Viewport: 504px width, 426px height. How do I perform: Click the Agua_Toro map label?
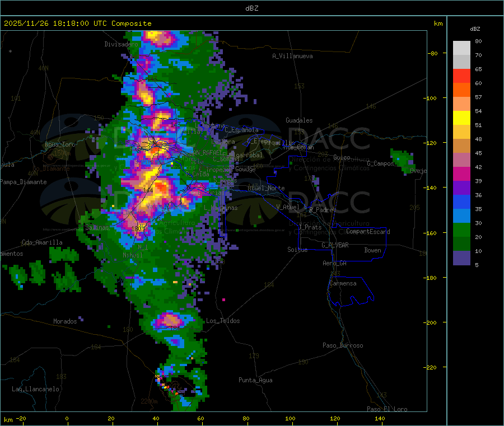[x=60, y=144]
